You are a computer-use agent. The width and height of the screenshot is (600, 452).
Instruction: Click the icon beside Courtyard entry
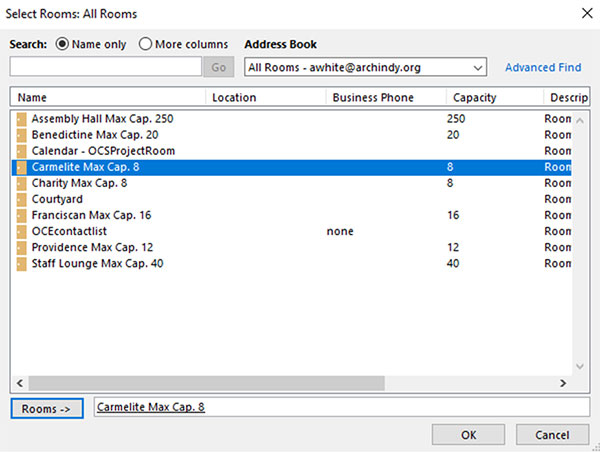pyautogui.click(x=22, y=200)
